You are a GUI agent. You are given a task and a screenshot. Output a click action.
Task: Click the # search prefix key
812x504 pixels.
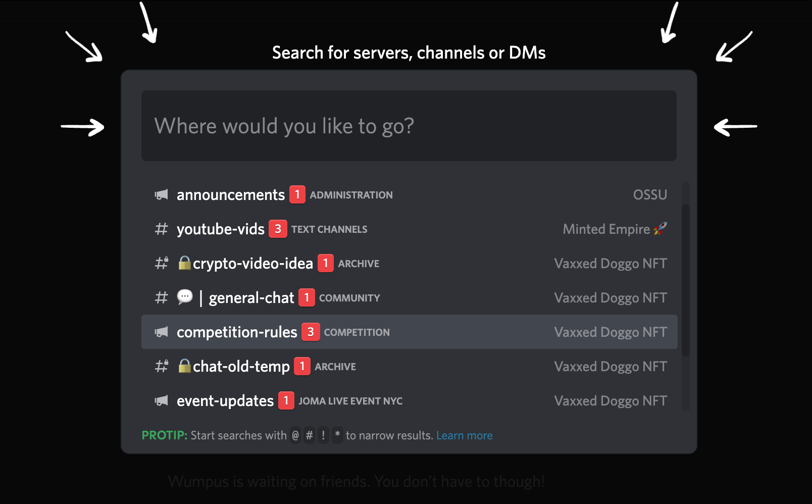pyautogui.click(x=310, y=435)
